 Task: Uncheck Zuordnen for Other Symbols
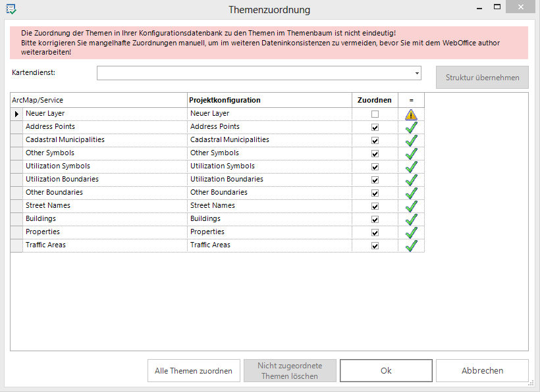(375, 153)
